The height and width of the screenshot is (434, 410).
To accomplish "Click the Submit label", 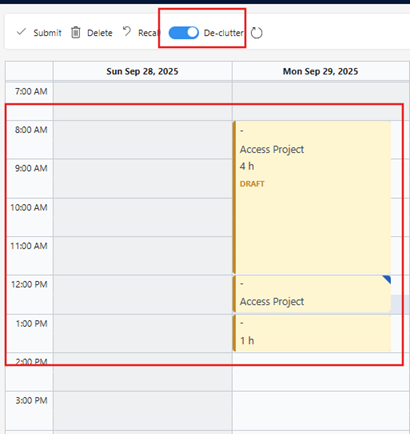I will 47,33.
